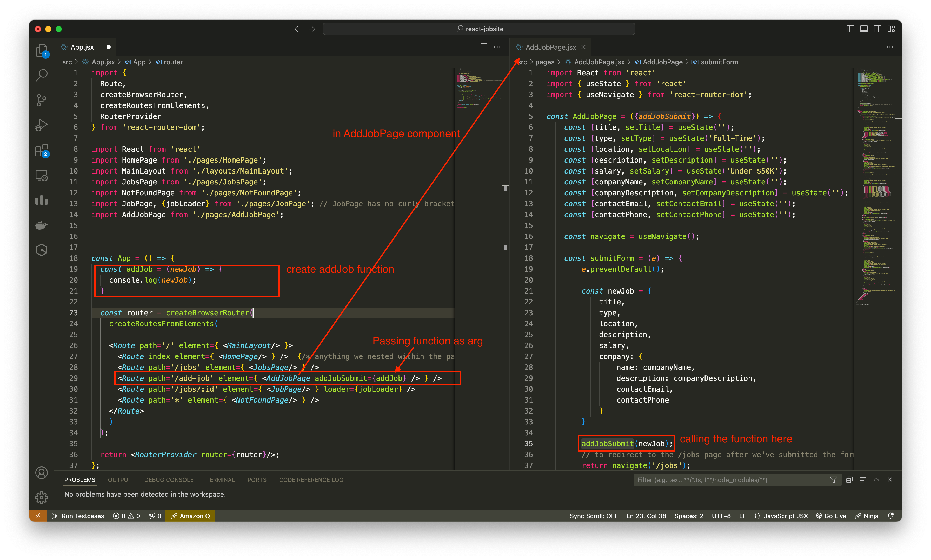
Task: Open the CODE REFERENCE LOG panel tab
Action: pos(311,480)
